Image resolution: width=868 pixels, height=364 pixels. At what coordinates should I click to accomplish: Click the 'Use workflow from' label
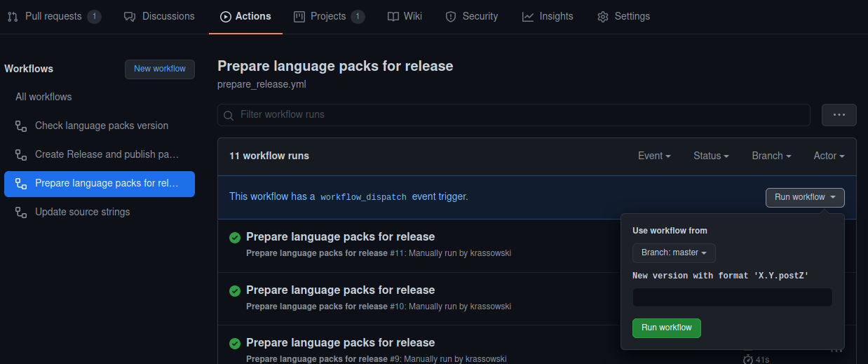(x=670, y=231)
